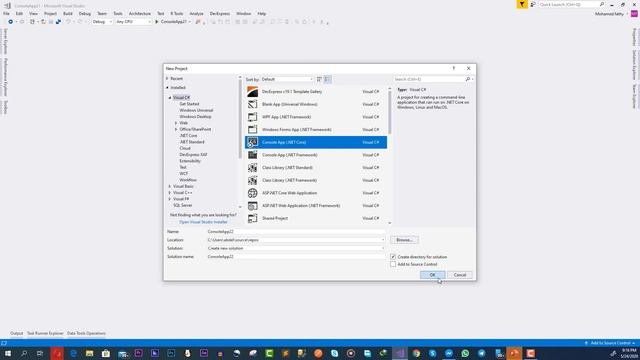Toggle Add to Source Control checkbox
The width and height of the screenshot is (640, 360).
point(393,264)
